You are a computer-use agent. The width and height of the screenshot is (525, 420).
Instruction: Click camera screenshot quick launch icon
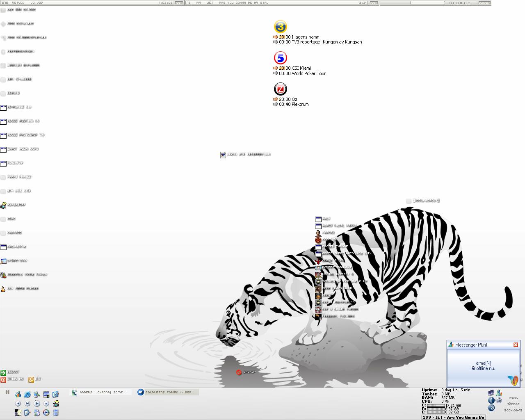(x=56, y=404)
